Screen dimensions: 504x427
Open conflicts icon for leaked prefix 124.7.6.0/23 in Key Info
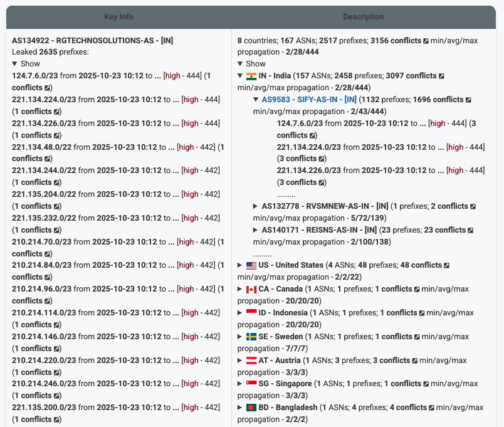click(47, 88)
